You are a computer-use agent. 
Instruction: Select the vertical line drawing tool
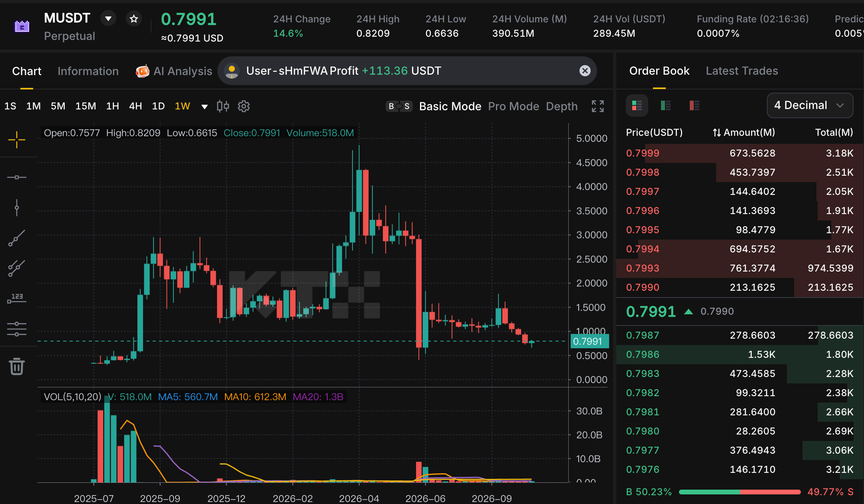coord(17,208)
